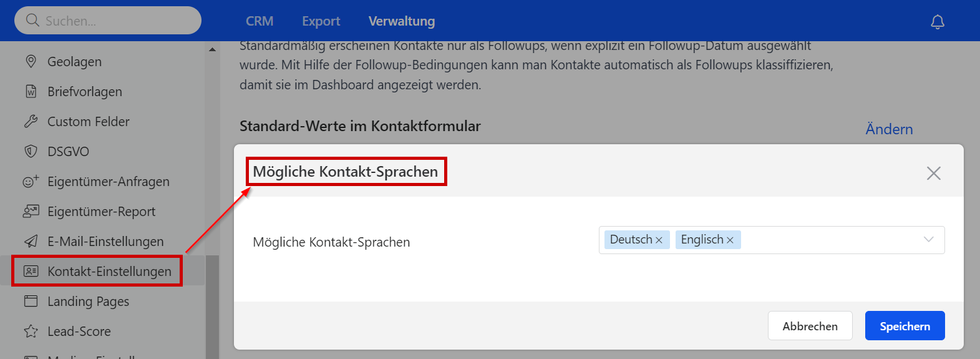Remove the Englisch language tag
The image size is (980, 359).
730,240
